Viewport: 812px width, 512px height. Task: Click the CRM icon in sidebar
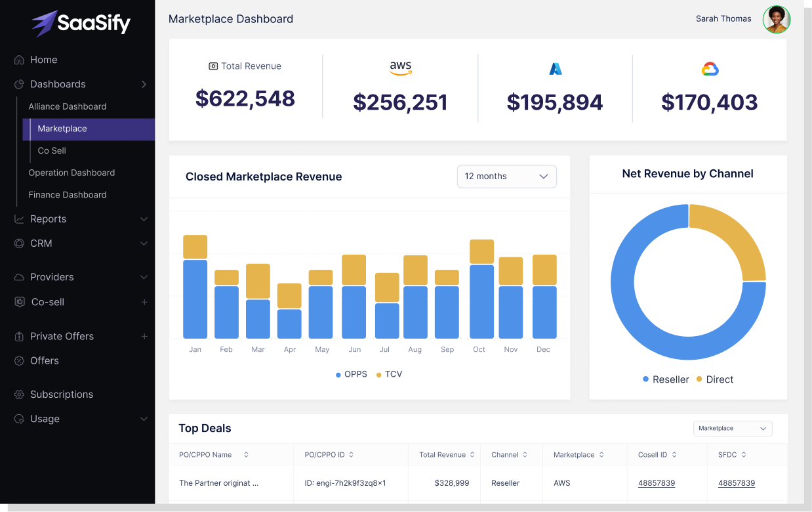pyautogui.click(x=19, y=244)
